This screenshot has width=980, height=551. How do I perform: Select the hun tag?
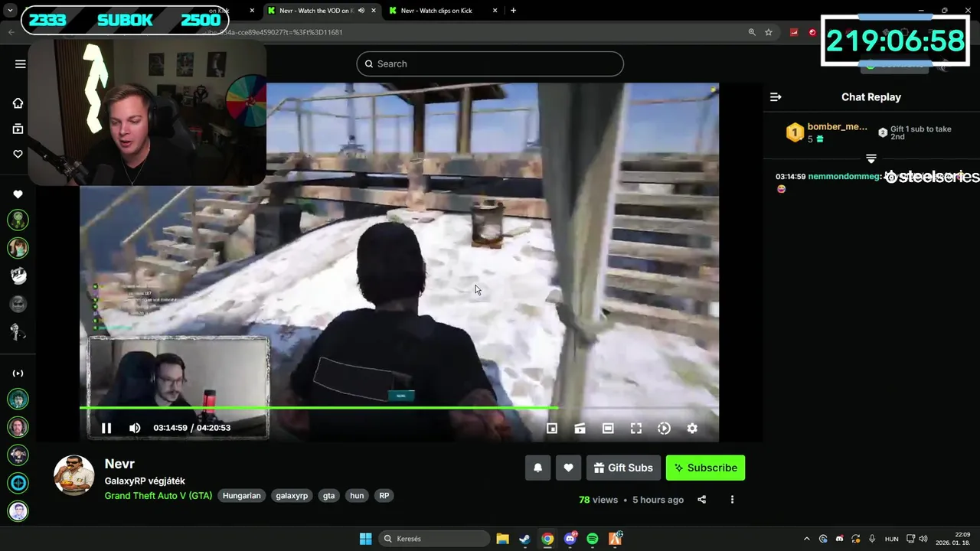point(357,496)
